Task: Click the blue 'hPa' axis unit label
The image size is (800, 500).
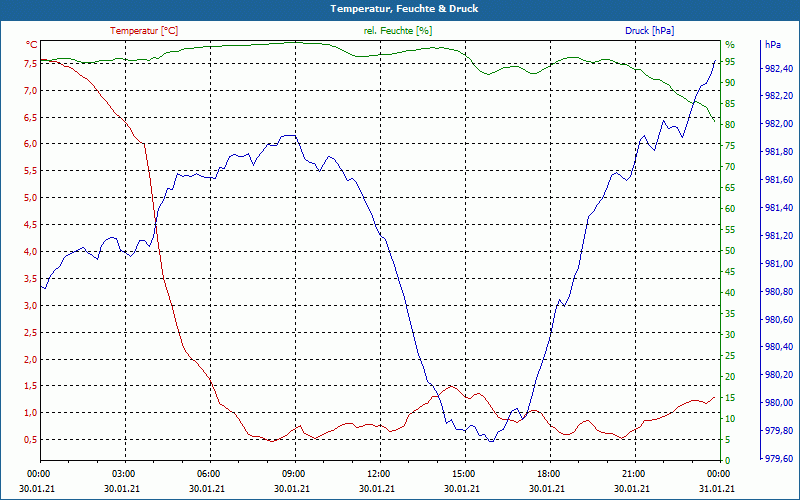Action: (772, 44)
